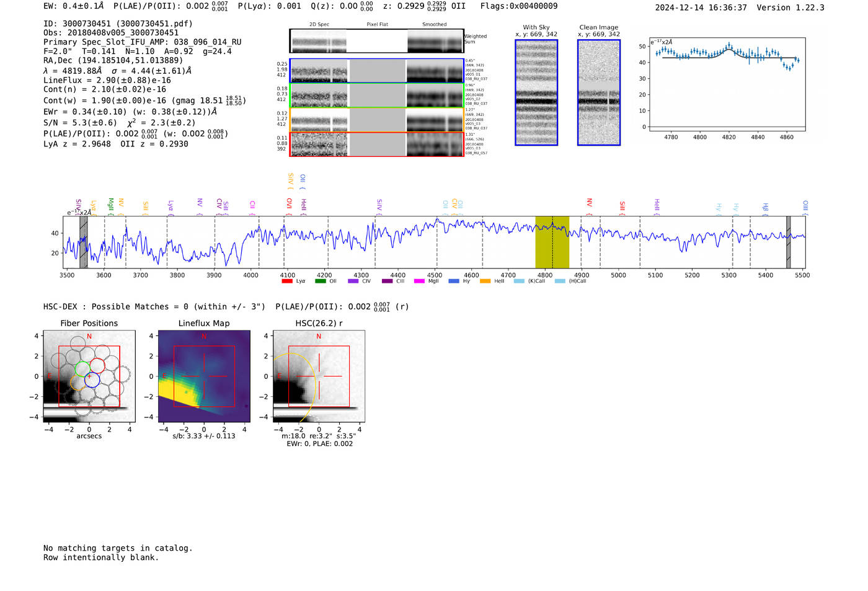
Task: Open the HSC(26.2) r image panel
Action: pyautogui.click(x=319, y=376)
